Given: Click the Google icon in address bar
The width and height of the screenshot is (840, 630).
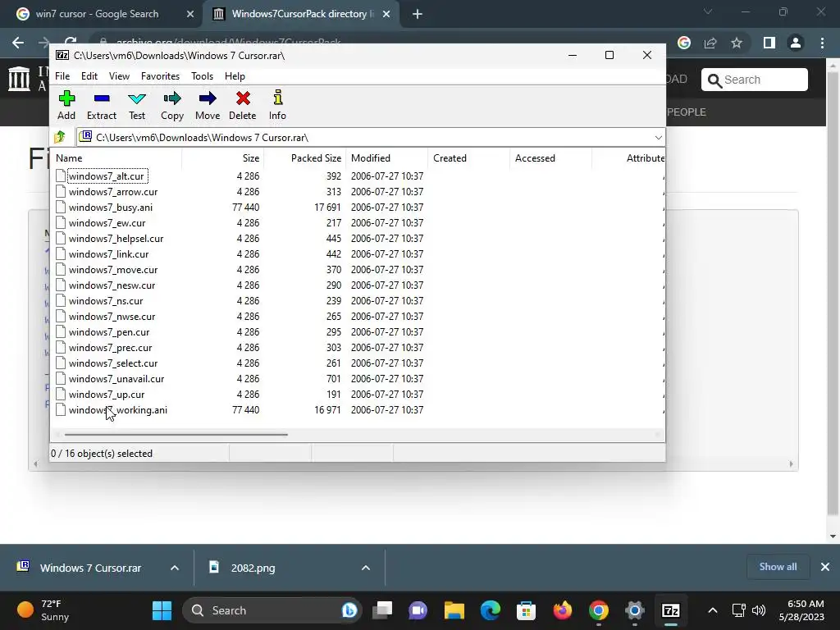Looking at the screenshot, I should (x=684, y=43).
